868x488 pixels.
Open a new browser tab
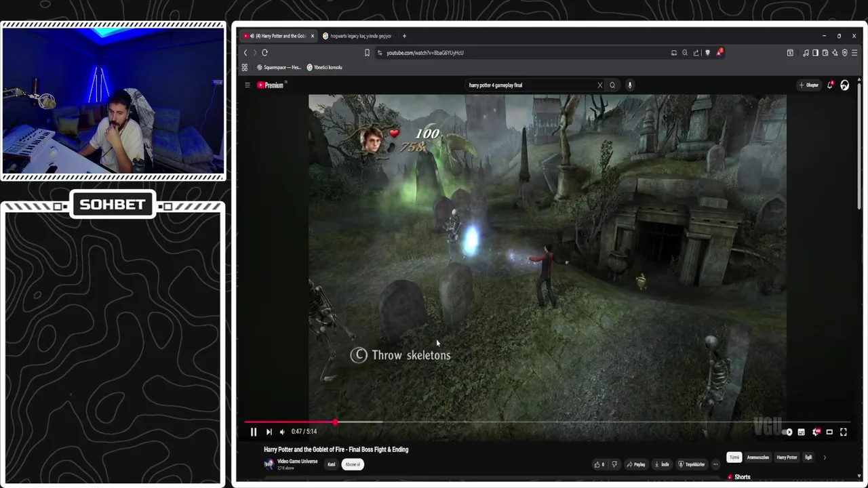click(404, 36)
